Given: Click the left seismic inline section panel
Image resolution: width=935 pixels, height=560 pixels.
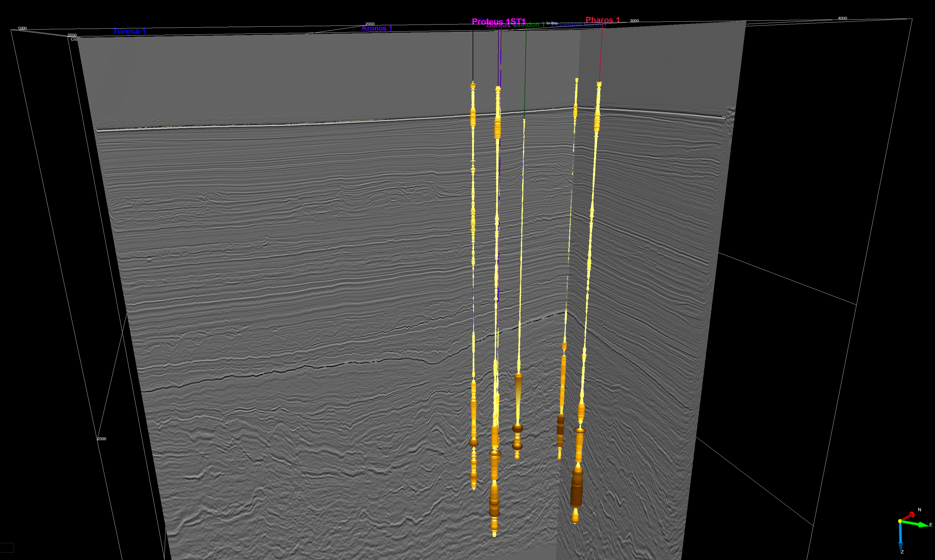Looking at the screenshot, I should [264, 264].
